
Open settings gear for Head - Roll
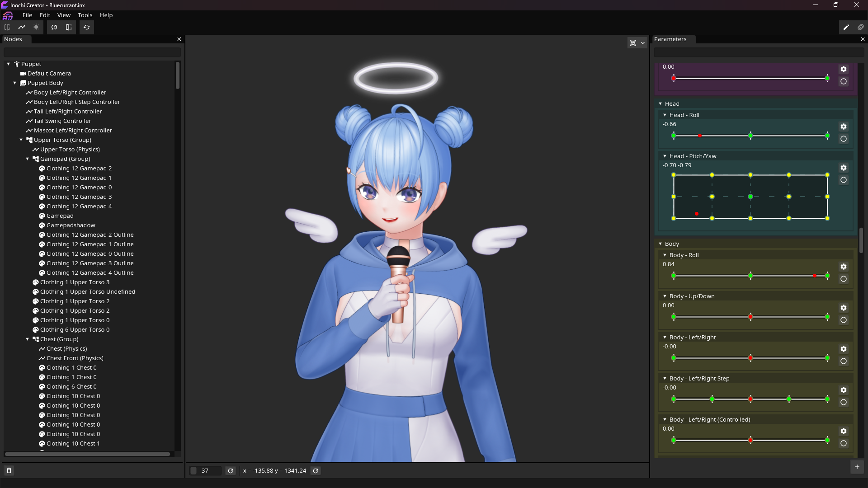click(844, 127)
